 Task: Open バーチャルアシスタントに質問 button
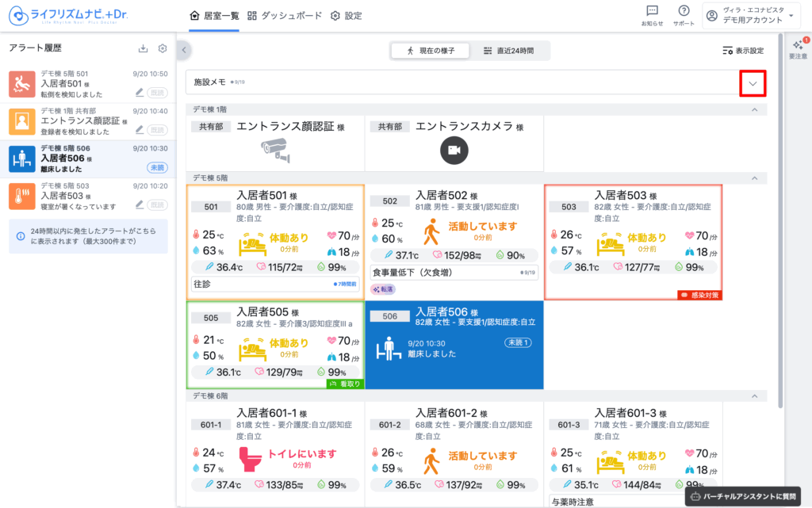coord(741,496)
